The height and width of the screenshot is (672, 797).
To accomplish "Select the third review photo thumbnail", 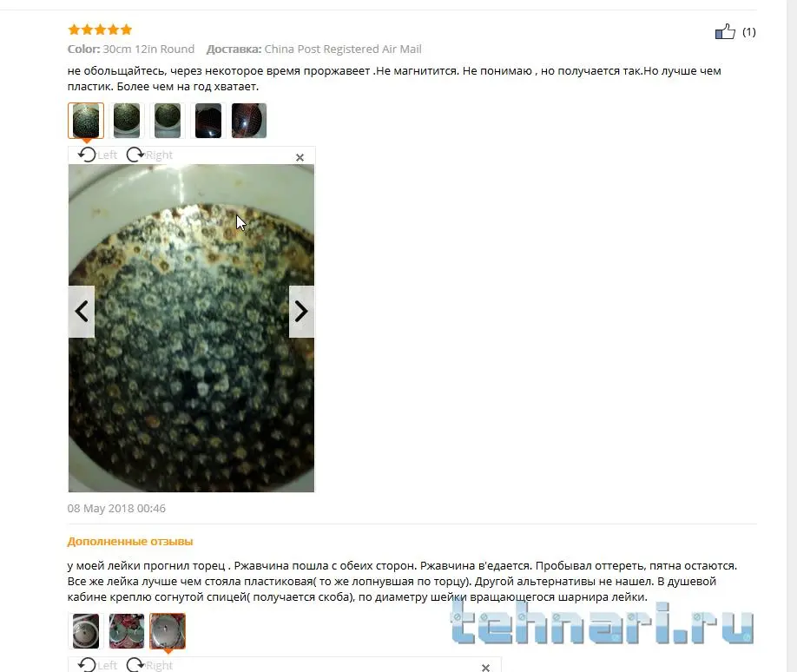I will 168,121.
